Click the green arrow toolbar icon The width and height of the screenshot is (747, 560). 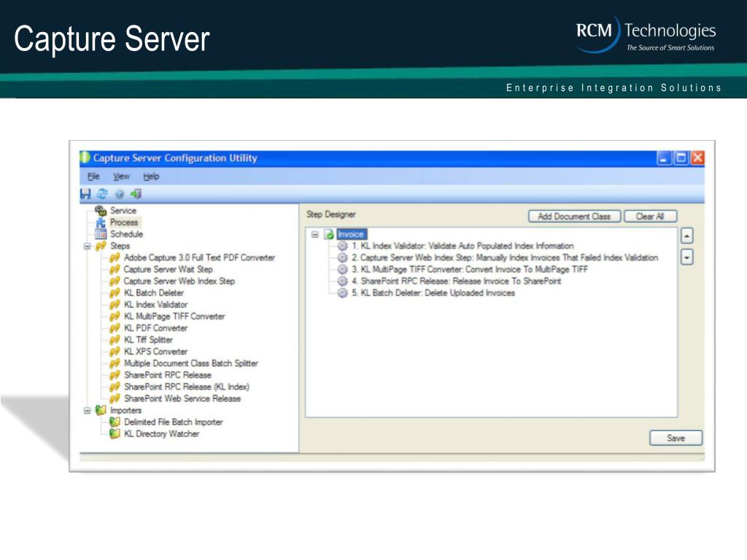[136, 194]
